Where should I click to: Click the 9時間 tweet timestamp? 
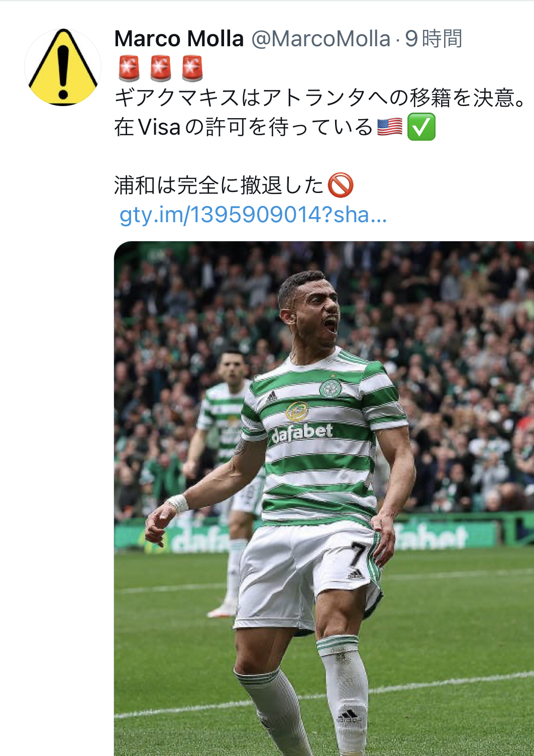click(434, 39)
